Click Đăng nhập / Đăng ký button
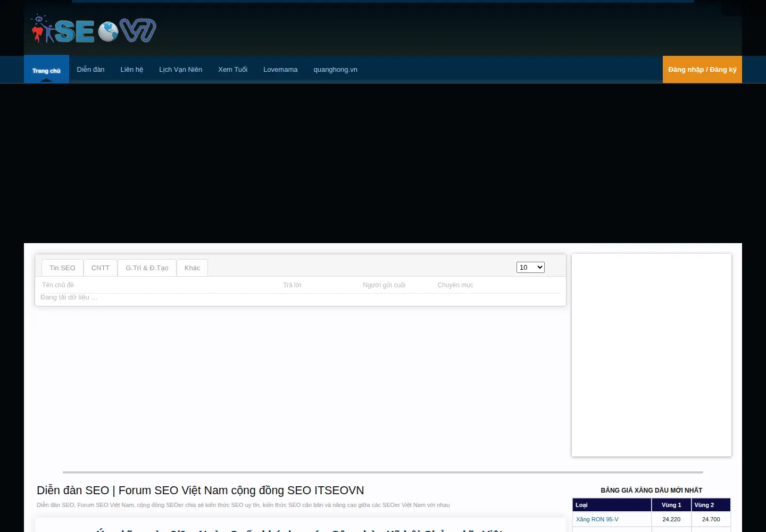 pos(702,70)
